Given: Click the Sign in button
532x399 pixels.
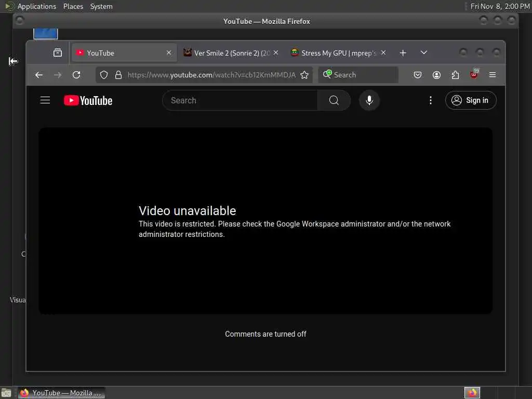Looking at the screenshot, I should coord(471,100).
